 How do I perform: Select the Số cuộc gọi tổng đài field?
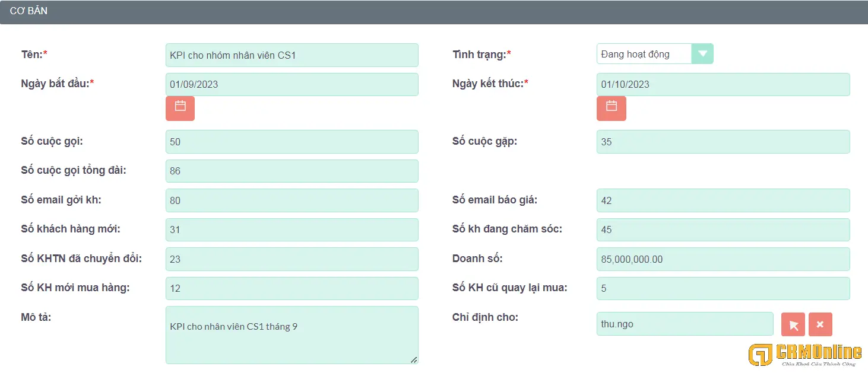[x=292, y=171]
